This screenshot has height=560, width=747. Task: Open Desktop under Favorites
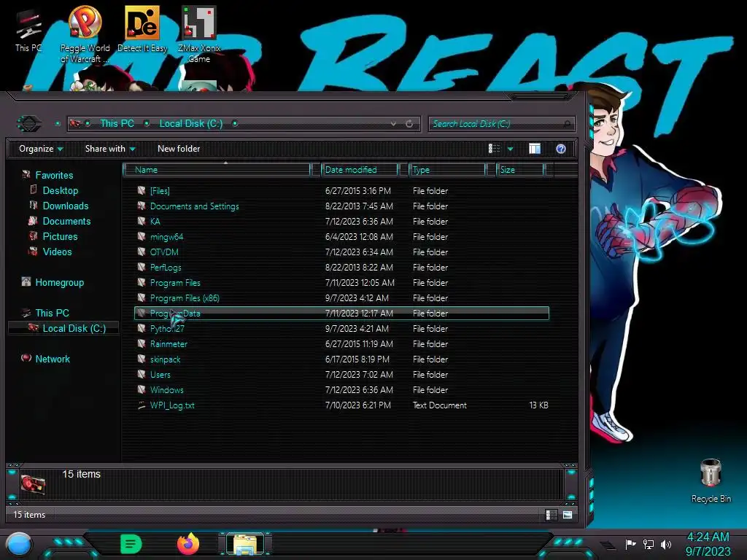[x=60, y=190]
